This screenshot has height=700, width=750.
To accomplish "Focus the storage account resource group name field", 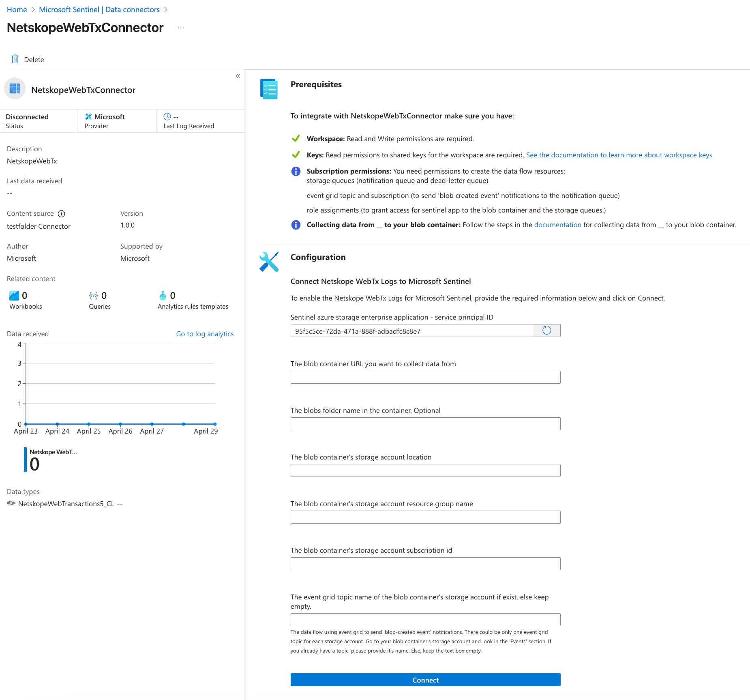I will click(x=426, y=517).
